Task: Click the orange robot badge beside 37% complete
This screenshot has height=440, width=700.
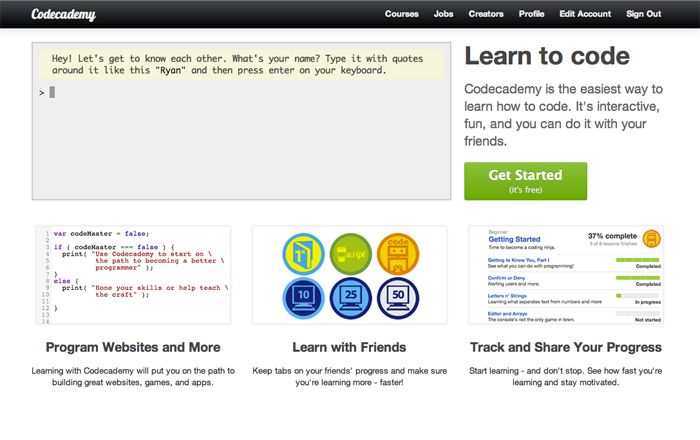Action: [x=652, y=239]
